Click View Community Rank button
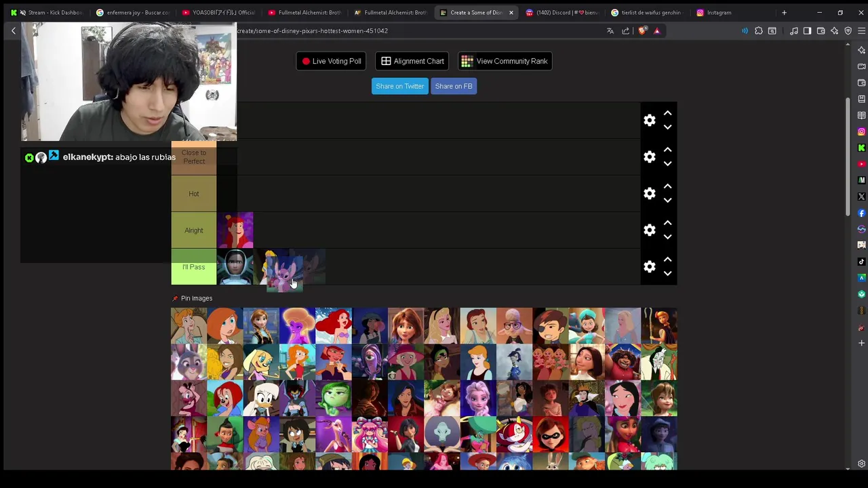The image size is (868, 488). (505, 61)
